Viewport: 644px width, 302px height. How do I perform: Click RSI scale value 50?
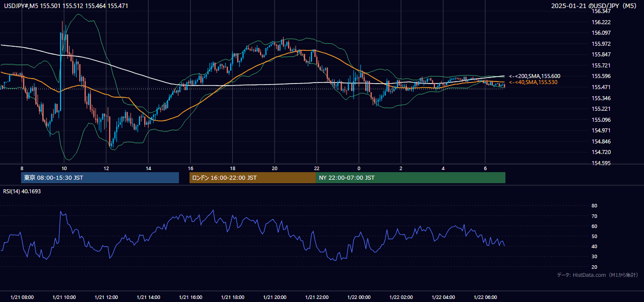tap(595, 236)
